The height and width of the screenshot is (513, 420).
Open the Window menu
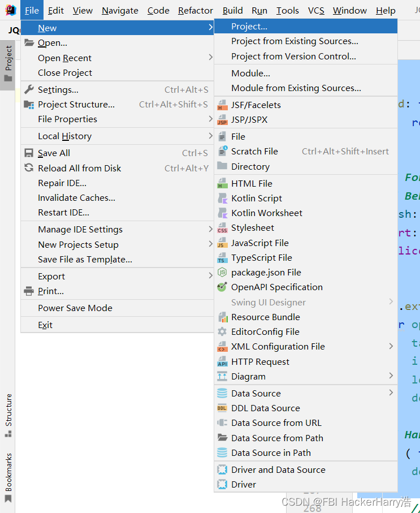350,11
